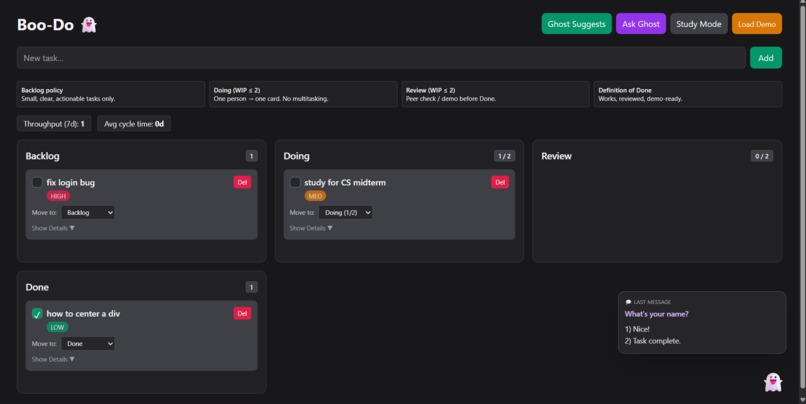
Task: Uncheck the 'how to center a div' checkbox
Action: pyautogui.click(x=37, y=313)
